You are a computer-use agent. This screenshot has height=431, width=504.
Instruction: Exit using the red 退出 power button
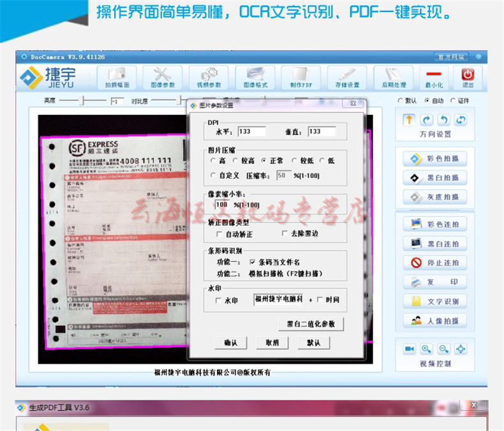[x=468, y=77]
